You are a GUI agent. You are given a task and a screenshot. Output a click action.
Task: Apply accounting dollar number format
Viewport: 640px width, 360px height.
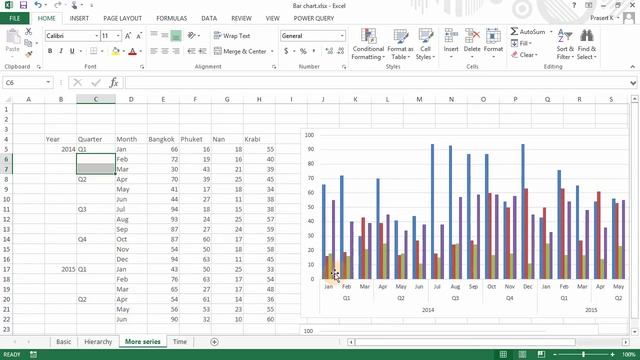tap(286, 51)
